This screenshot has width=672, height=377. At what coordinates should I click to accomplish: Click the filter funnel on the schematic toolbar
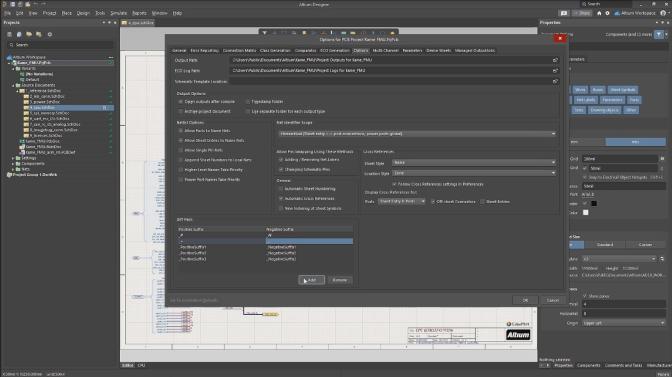tap(264, 33)
